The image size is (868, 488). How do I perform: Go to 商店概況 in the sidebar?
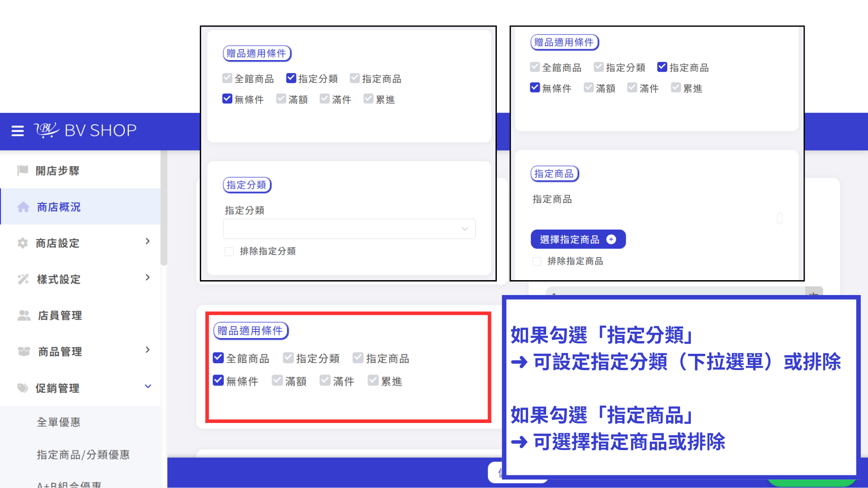click(x=80, y=207)
